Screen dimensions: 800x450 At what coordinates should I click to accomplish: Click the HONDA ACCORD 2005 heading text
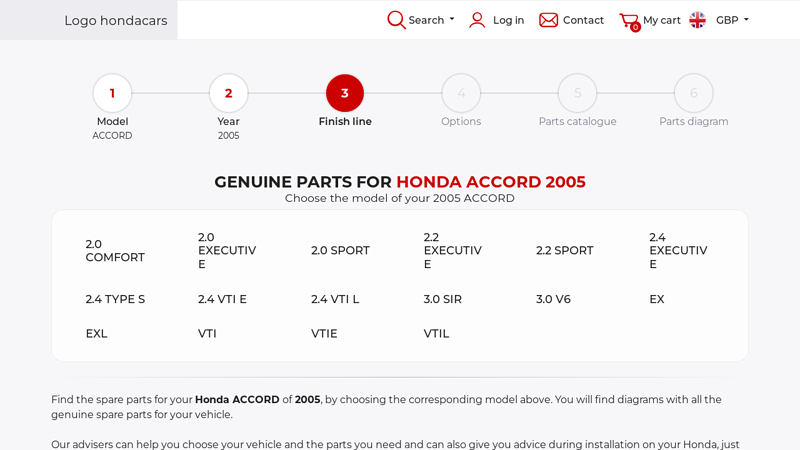(491, 182)
